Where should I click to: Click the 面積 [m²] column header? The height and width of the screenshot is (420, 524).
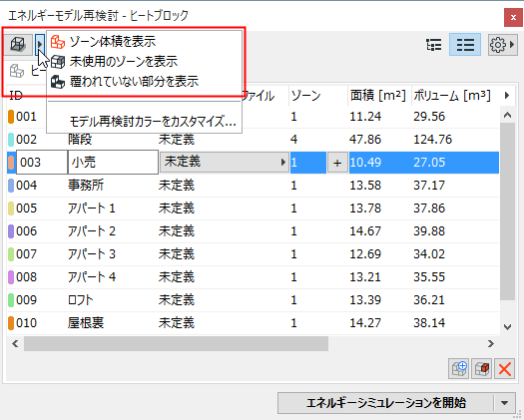pos(378,96)
